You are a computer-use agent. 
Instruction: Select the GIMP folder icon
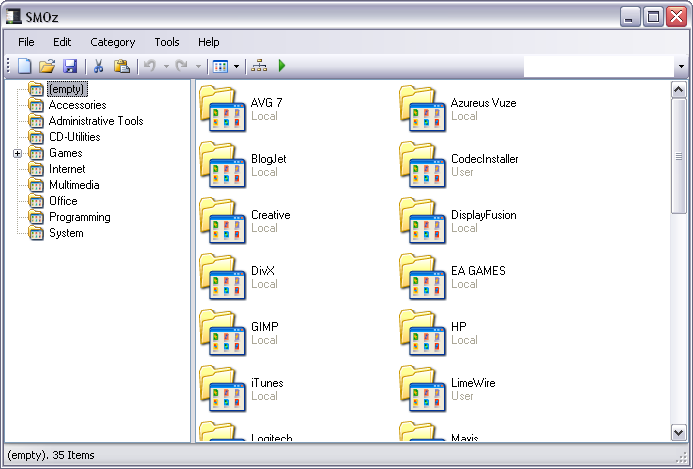(x=222, y=333)
